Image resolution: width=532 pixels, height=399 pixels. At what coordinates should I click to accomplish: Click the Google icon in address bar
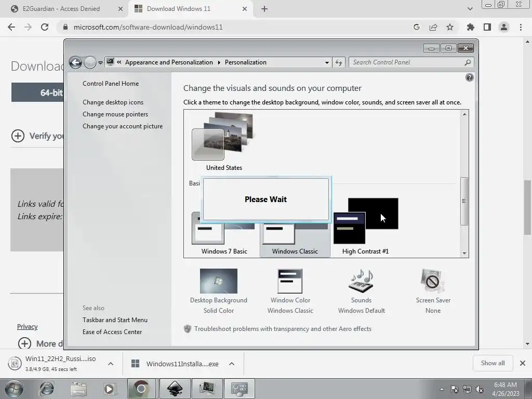coord(417,27)
